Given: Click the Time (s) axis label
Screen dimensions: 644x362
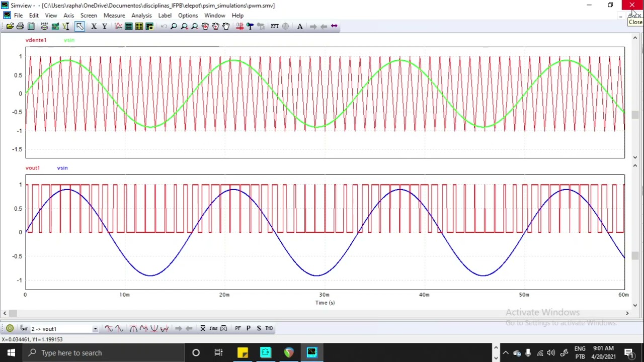Looking at the screenshot, I should click(325, 303).
